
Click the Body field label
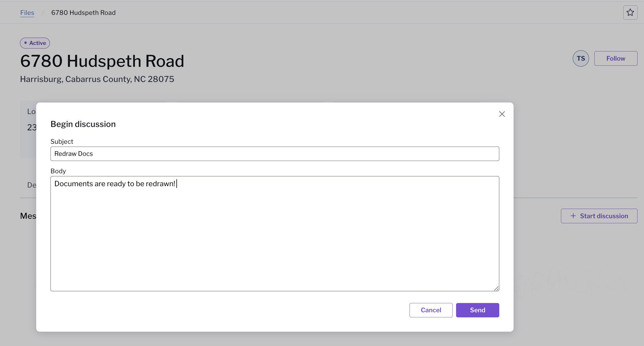pyautogui.click(x=58, y=171)
